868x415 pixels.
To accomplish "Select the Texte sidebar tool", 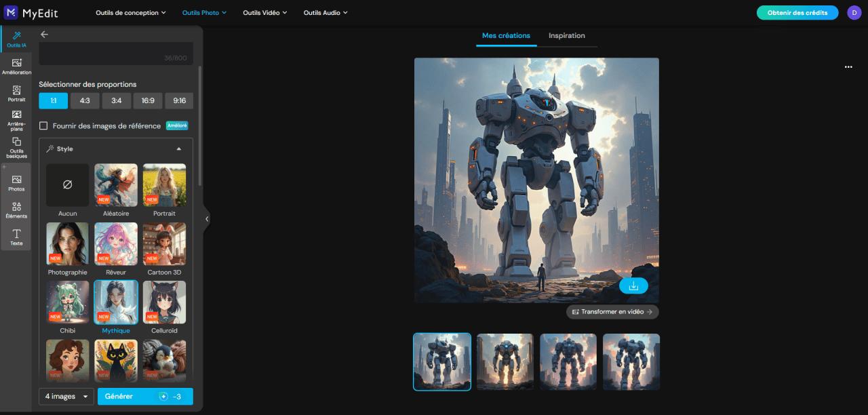I will pyautogui.click(x=16, y=237).
